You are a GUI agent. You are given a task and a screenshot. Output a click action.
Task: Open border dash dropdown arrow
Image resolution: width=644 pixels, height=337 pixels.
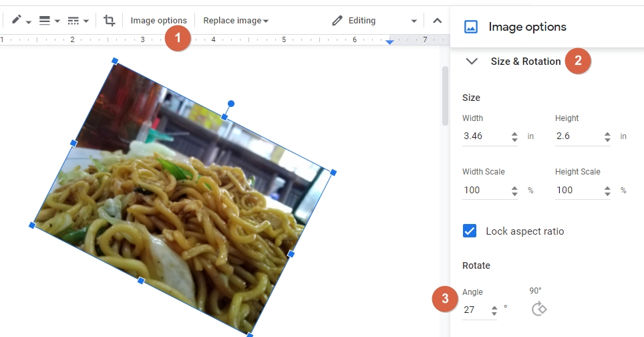point(86,21)
